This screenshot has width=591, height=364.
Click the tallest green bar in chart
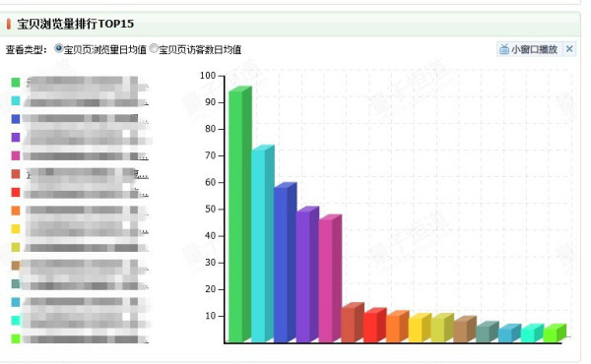pos(239,214)
